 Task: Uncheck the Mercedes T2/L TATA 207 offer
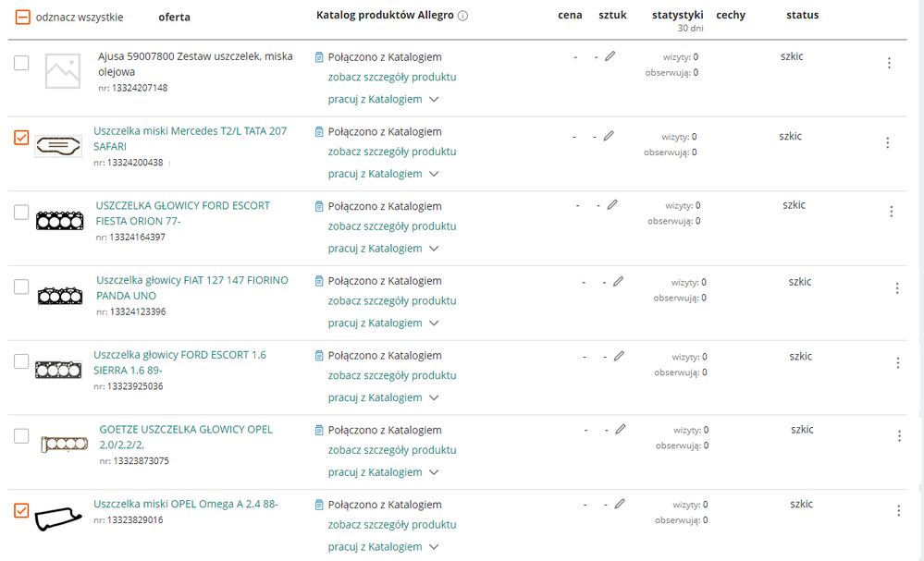[x=21, y=138]
